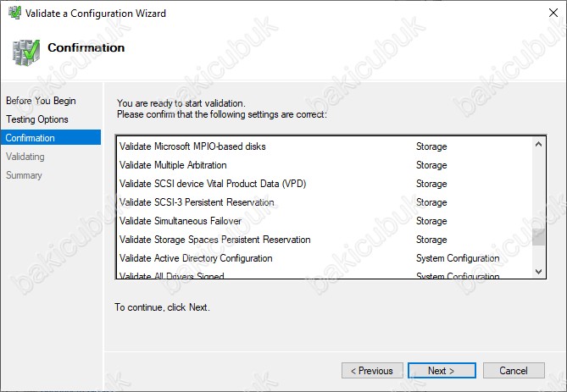Select the highlighted Confirmation step

pyautogui.click(x=51, y=138)
